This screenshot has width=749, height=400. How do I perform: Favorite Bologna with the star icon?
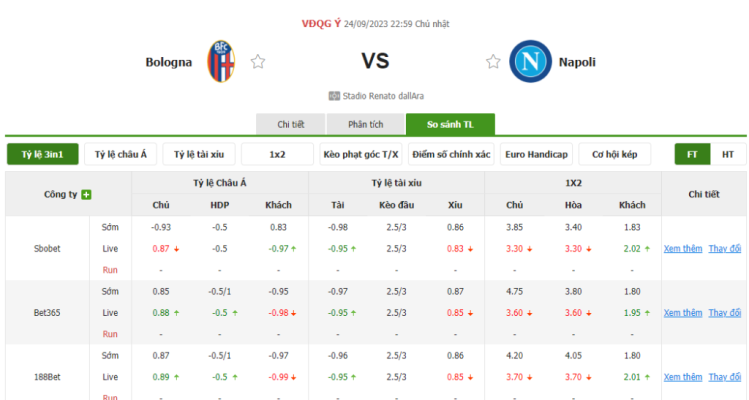258,62
